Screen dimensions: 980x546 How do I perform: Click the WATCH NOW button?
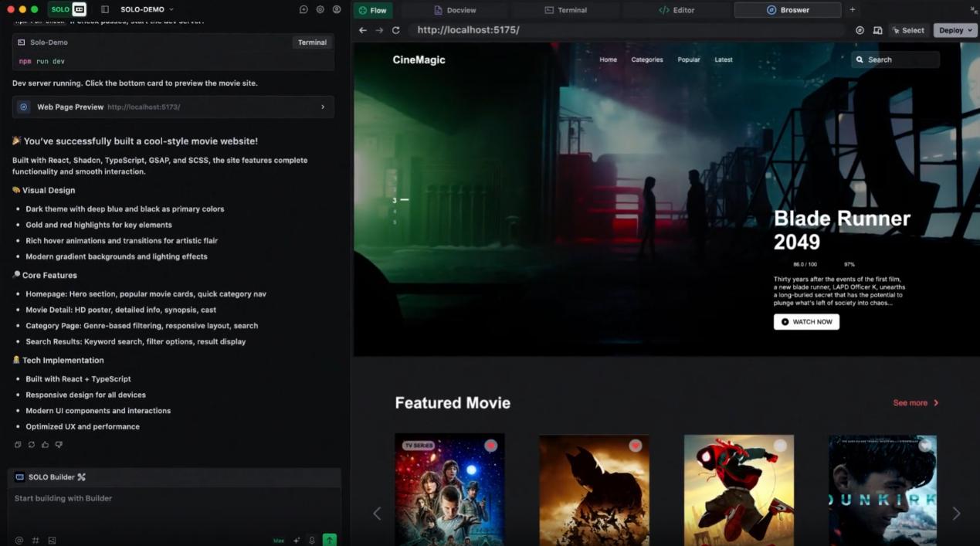806,322
